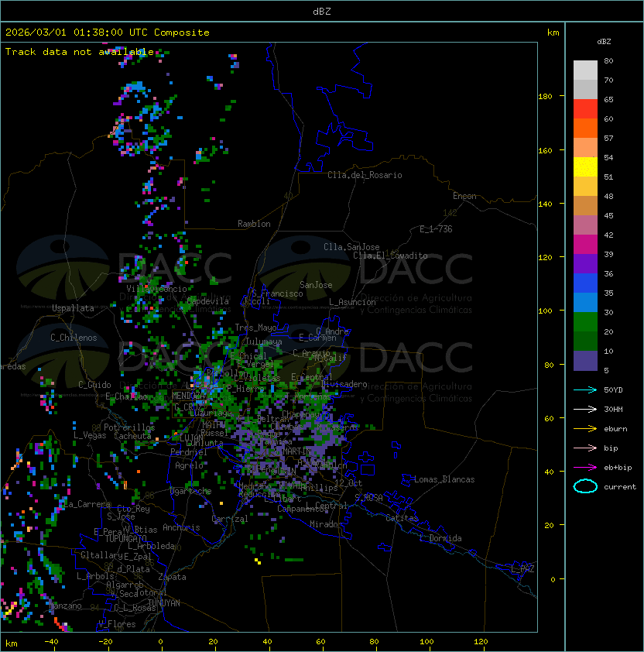This screenshot has height=652, width=644.
Task: Click the 'L_Asuncion' map label
Action: pos(352,302)
